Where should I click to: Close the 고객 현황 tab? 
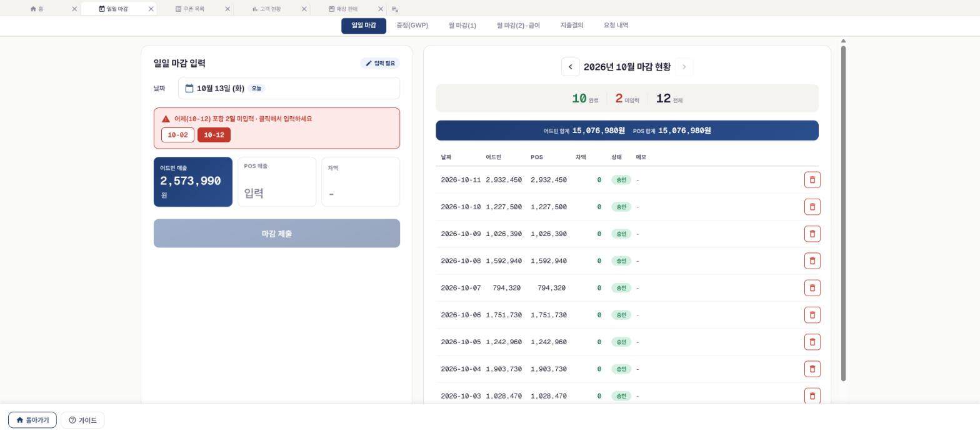point(304,9)
